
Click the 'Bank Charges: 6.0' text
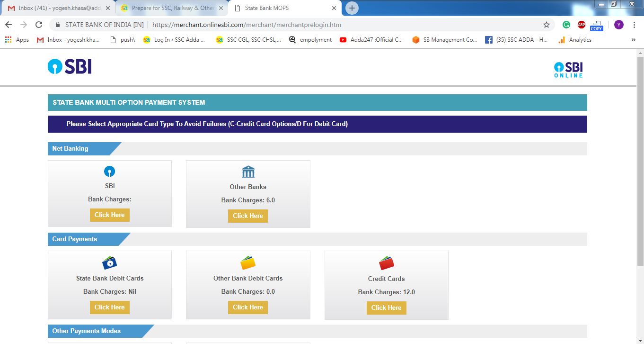(248, 200)
